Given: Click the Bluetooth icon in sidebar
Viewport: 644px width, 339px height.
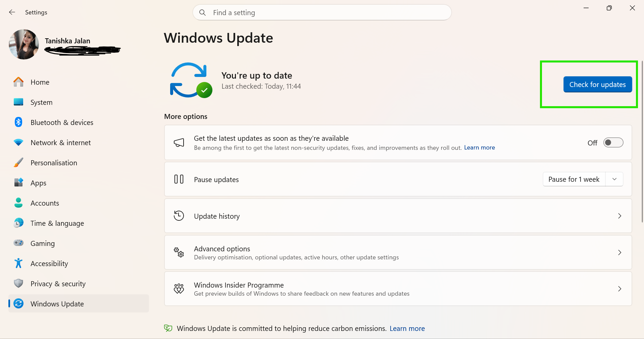Looking at the screenshot, I should [18, 122].
